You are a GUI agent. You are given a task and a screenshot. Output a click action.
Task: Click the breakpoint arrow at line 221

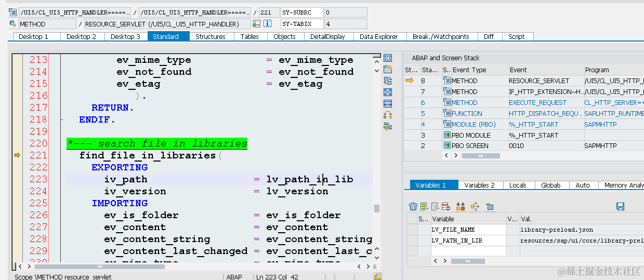coord(17,155)
